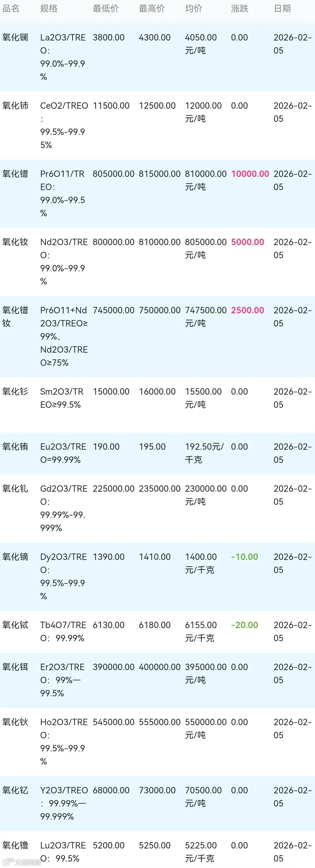Image resolution: width=315 pixels, height=868 pixels.
Task: Click the 日期 column header
Action: click(x=282, y=9)
